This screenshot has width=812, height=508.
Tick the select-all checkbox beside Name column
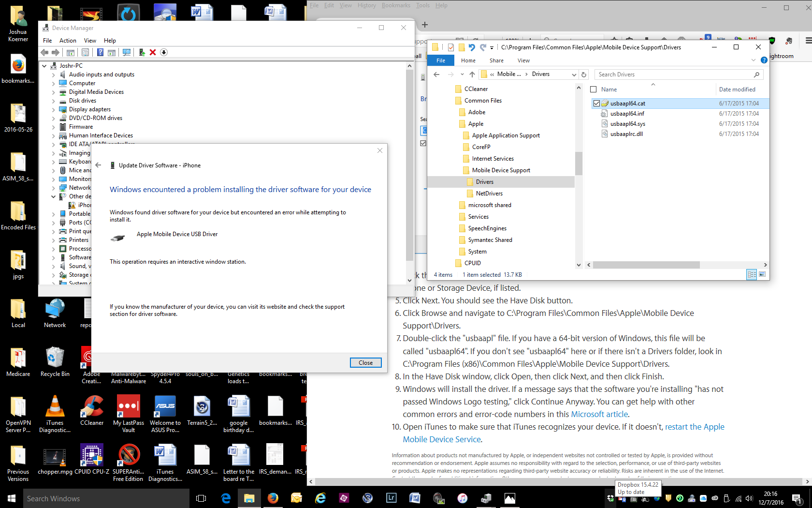point(594,90)
